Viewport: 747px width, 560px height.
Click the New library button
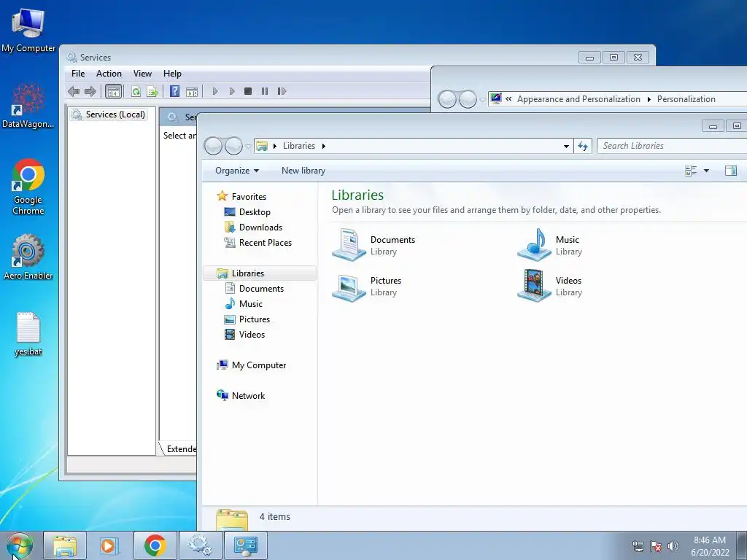point(303,171)
